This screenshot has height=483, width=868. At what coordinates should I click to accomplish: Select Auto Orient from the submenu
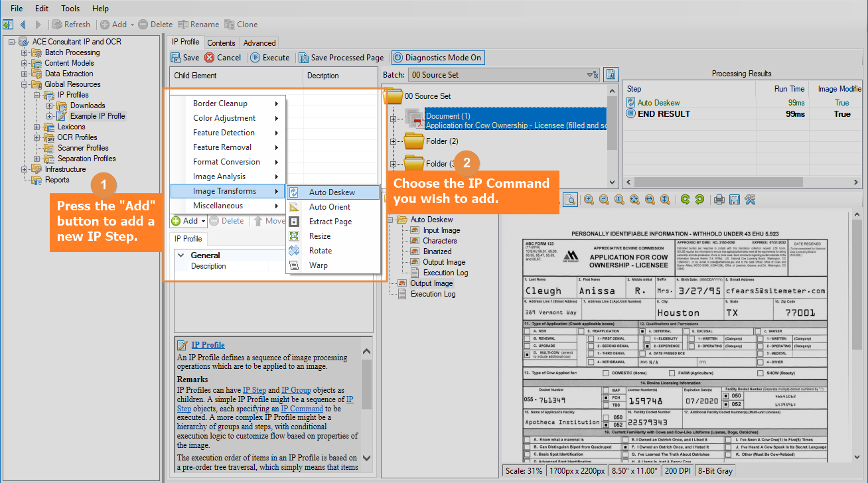(329, 207)
